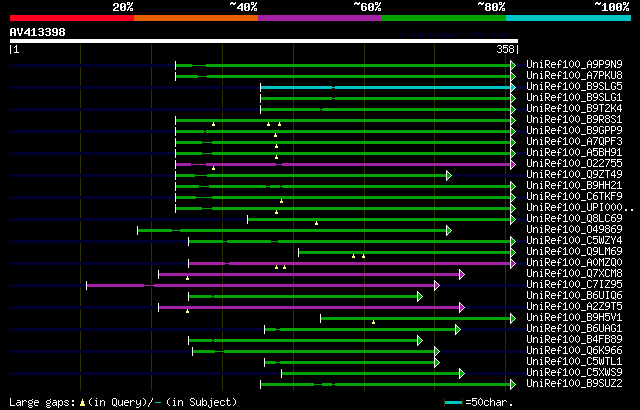This screenshot has height=410, width=640.
Task: Select UniRef100_O49869 label
Action: pyautogui.click(x=574, y=230)
